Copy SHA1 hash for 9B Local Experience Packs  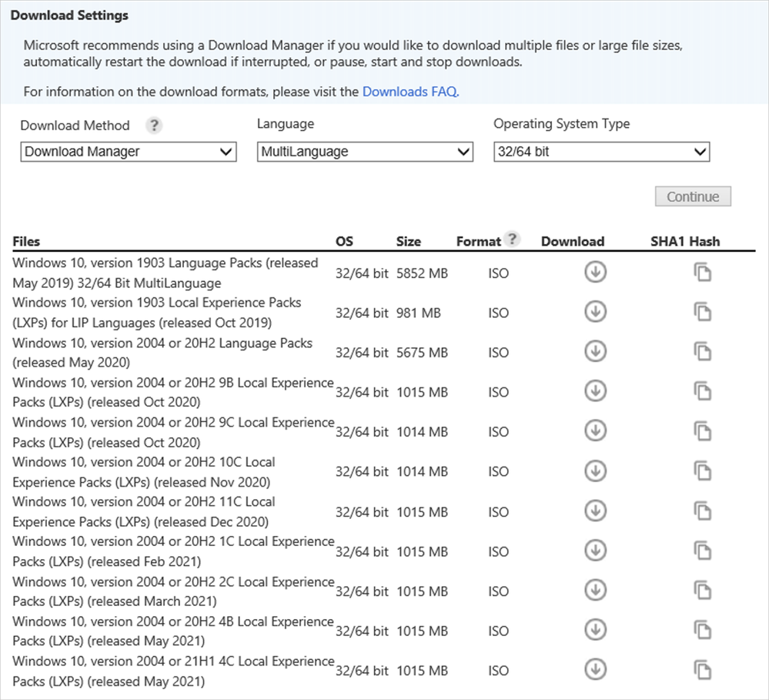[x=702, y=391]
